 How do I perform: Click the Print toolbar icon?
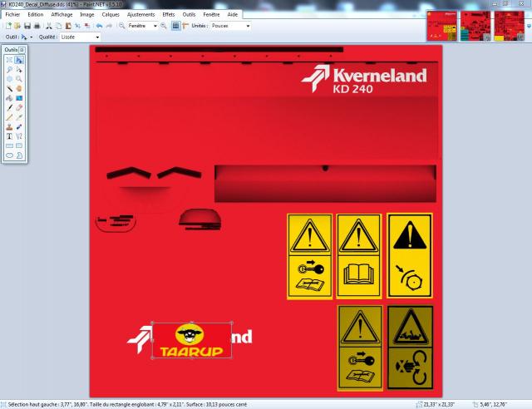click(37, 26)
